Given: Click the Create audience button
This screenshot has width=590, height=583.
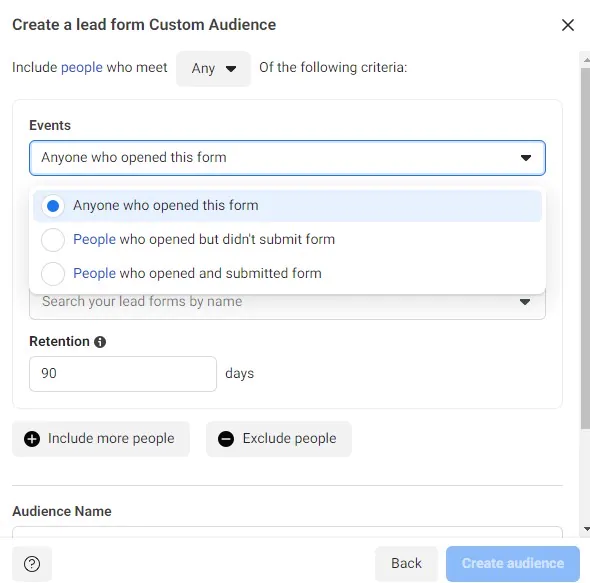Looking at the screenshot, I should pos(512,564).
